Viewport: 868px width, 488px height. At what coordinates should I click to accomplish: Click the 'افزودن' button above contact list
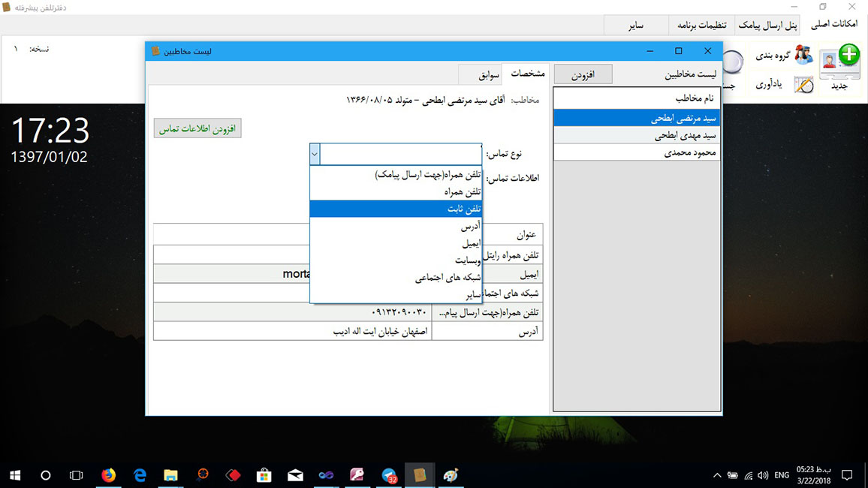(x=588, y=74)
